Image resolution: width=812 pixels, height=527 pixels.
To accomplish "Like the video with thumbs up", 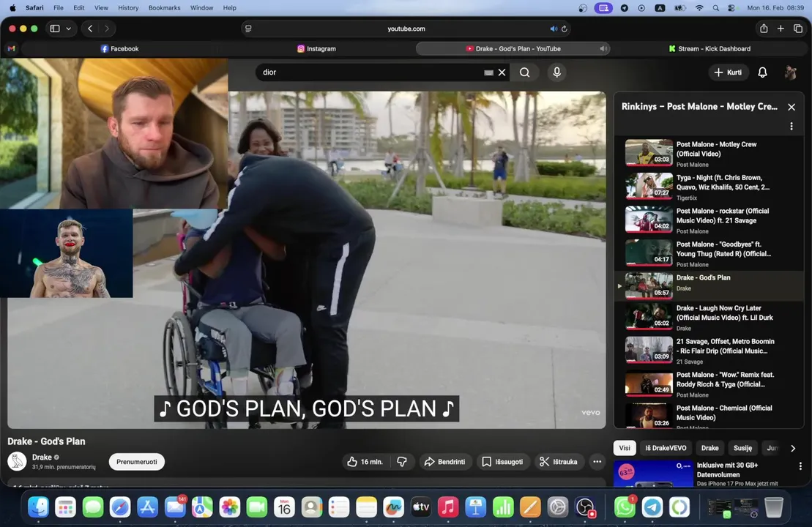I will coord(365,462).
